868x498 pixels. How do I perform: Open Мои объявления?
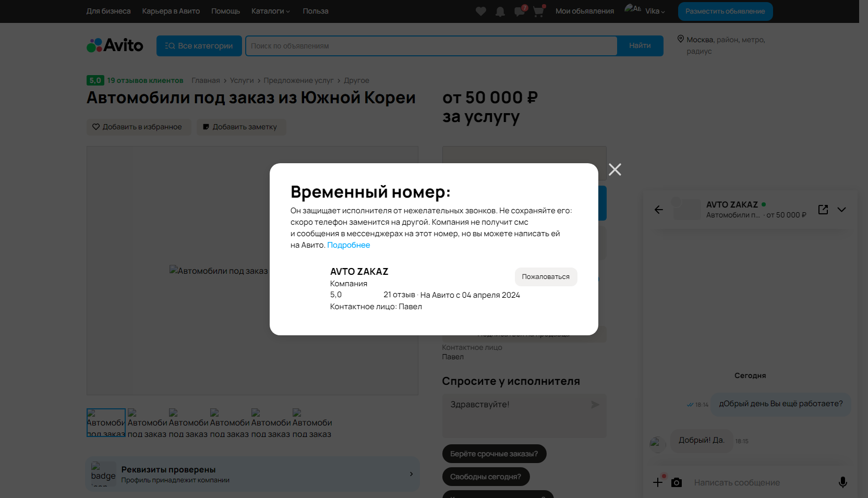(x=584, y=11)
